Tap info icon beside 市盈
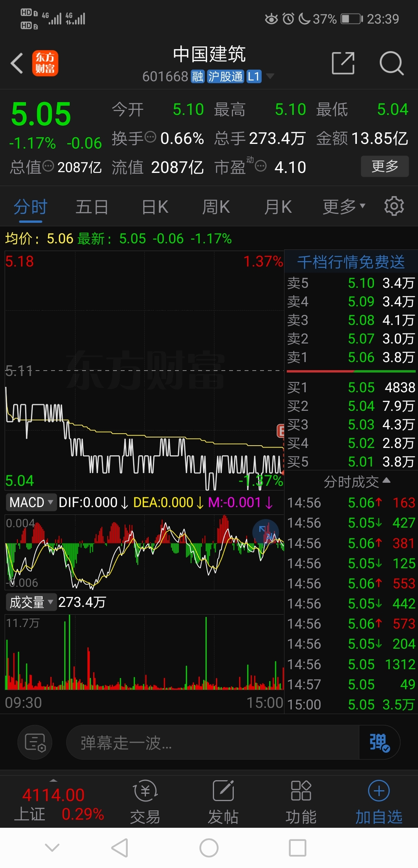 [261, 166]
